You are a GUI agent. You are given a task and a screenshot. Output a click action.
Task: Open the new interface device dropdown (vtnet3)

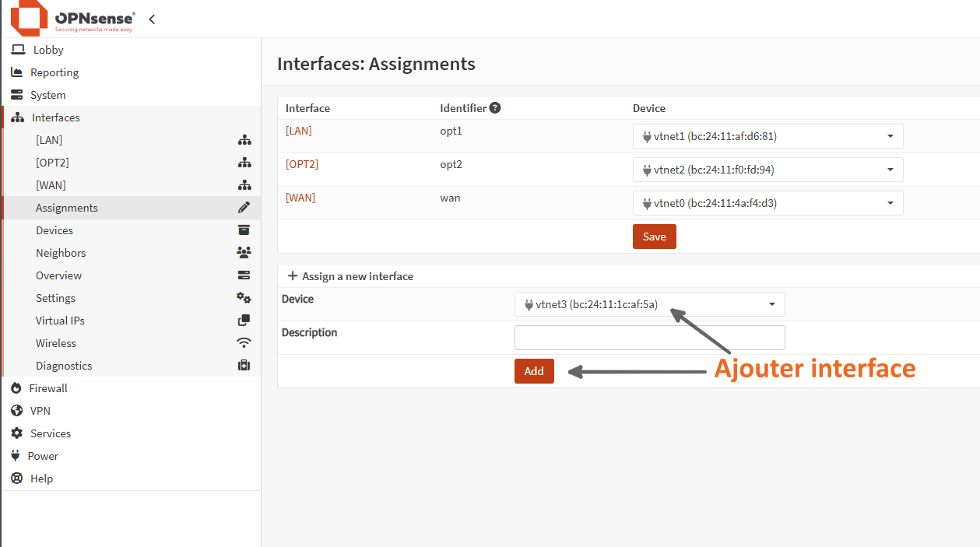[x=649, y=304]
